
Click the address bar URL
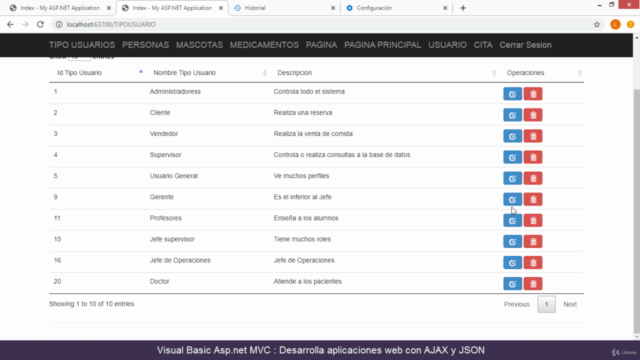point(111,24)
